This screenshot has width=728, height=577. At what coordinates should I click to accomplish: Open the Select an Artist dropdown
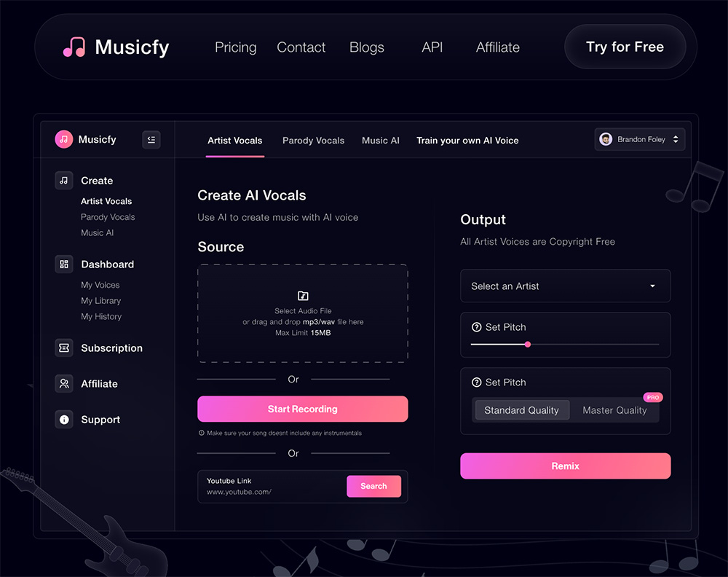pyautogui.click(x=565, y=286)
